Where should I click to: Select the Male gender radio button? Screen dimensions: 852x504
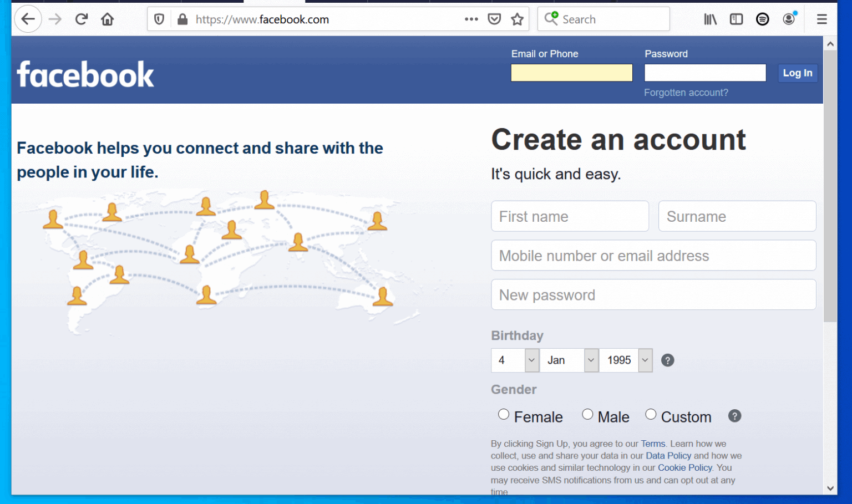pos(587,414)
